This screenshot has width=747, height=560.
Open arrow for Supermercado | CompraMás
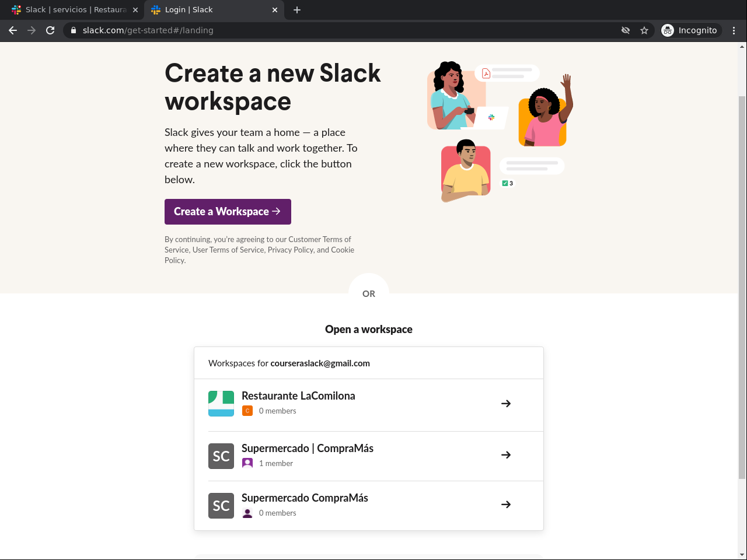(506, 455)
